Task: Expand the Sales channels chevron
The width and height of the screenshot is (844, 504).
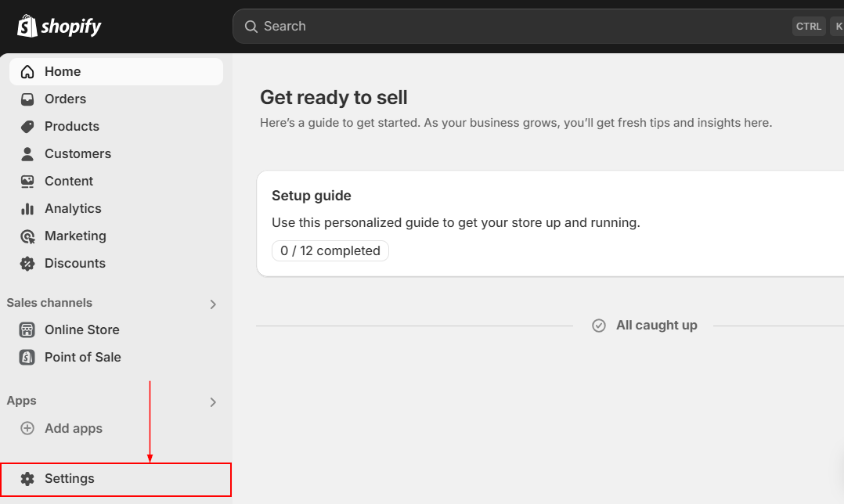Action: click(213, 304)
